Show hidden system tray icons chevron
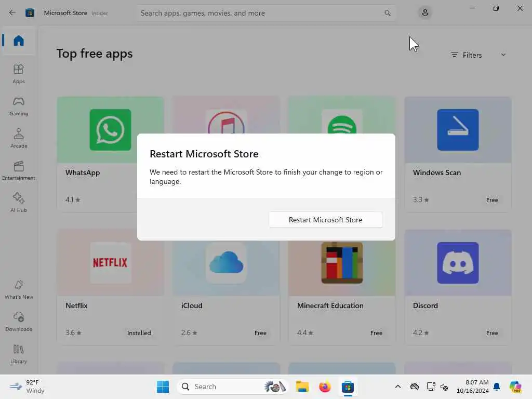 (397, 387)
